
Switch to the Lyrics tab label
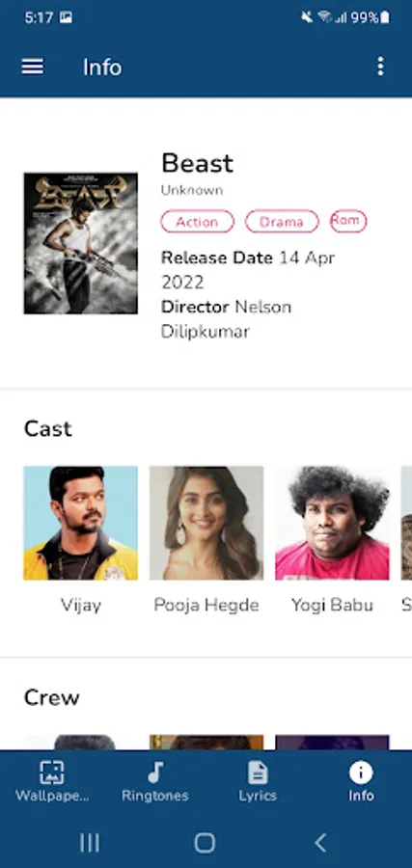click(258, 796)
